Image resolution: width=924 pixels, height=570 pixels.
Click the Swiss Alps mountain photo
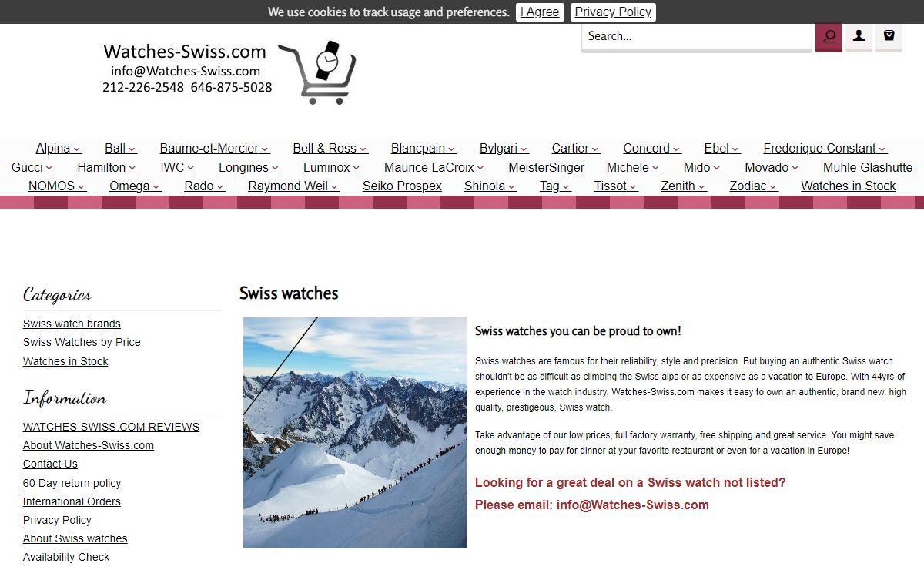(x=355, y=433)
